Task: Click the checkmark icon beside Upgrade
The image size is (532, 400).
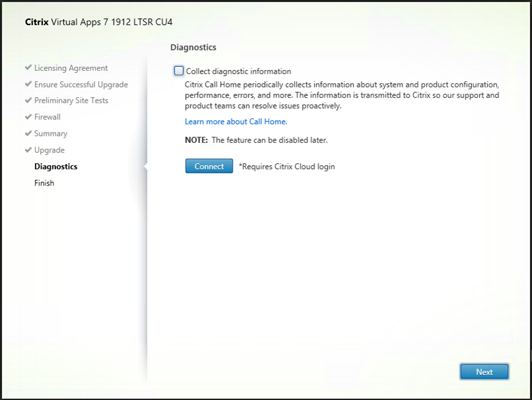Action: click(x=28, y=149)
